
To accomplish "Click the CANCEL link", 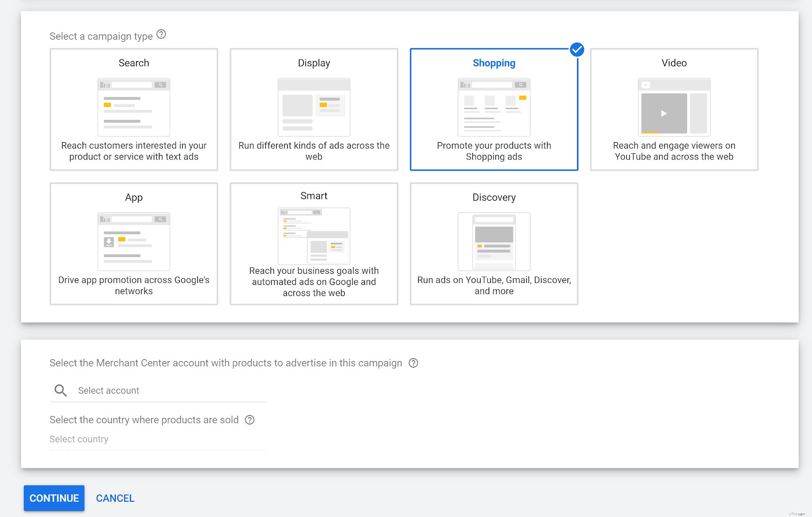I will coord(115,498).
